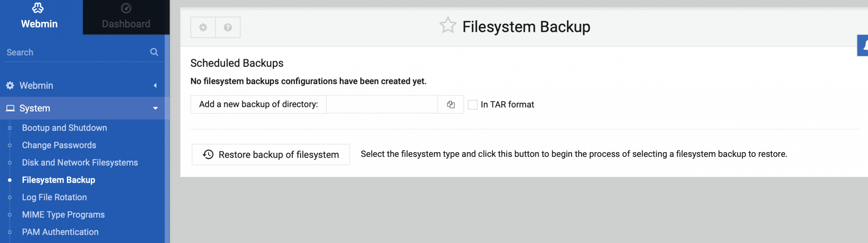
Task: Mark Filesystem Backup as favorite with star
Action: click(x=448, y=25)
